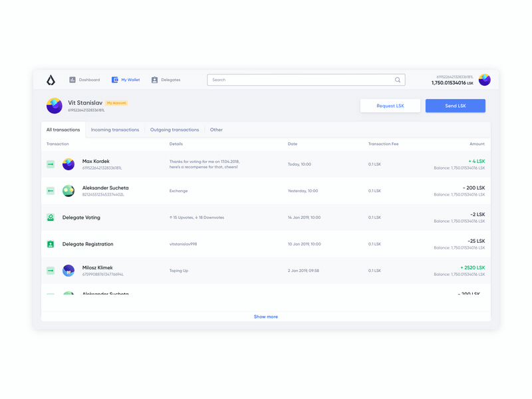The height and width of the screenshot is (399, 532).
Task: Click the Delegate Voting icon
Action: [51, 217]
